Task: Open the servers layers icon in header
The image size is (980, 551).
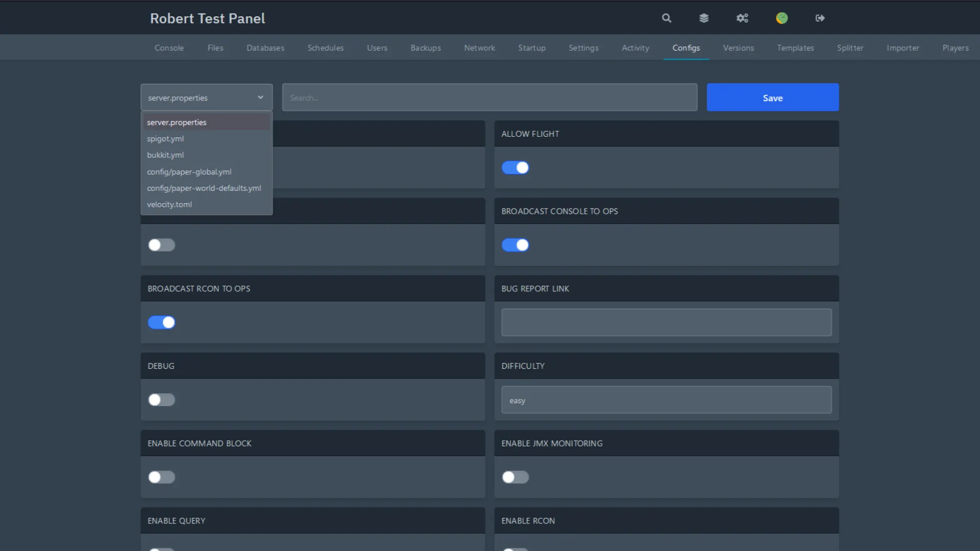Action: [x=704, y=18]
